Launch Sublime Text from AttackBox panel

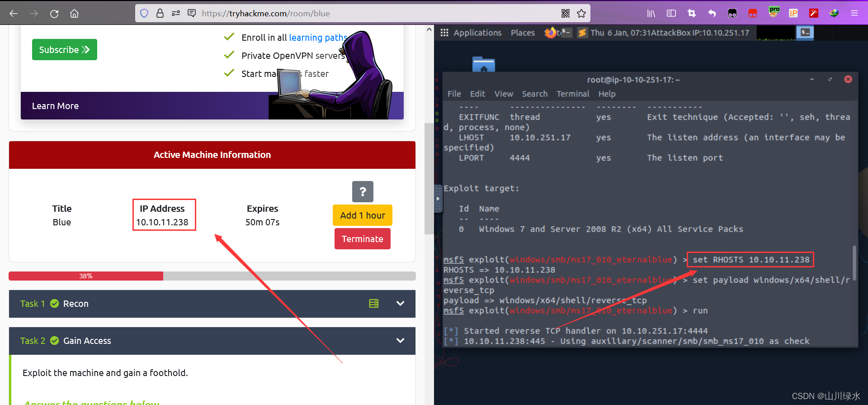(x=582, y=33)
